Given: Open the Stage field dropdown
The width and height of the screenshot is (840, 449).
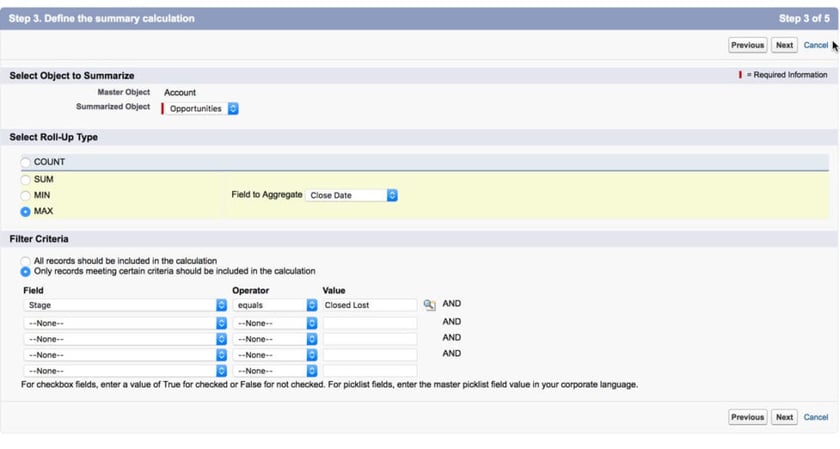Looking at the screenshot, I should [x=125, y=305].
